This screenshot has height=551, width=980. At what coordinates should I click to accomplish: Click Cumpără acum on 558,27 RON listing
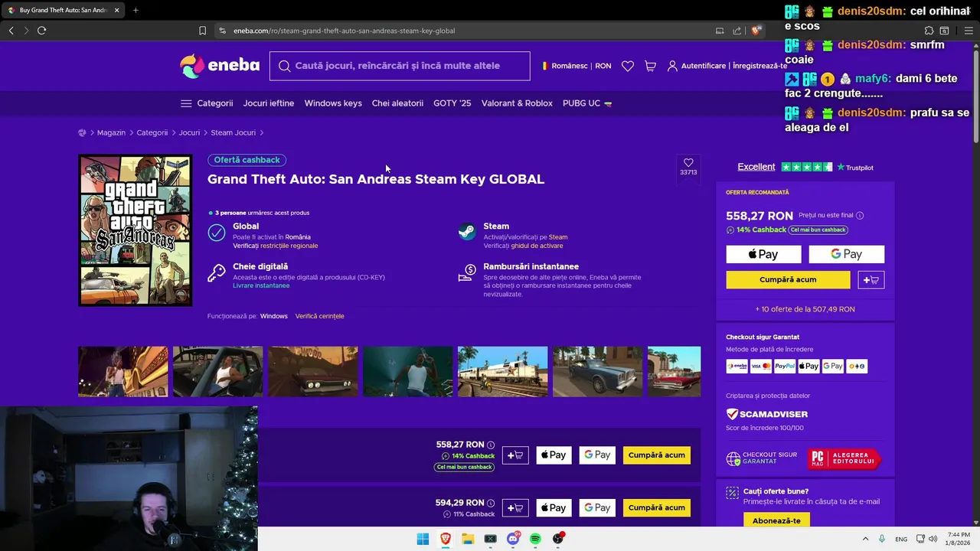[x=657, y=455]
